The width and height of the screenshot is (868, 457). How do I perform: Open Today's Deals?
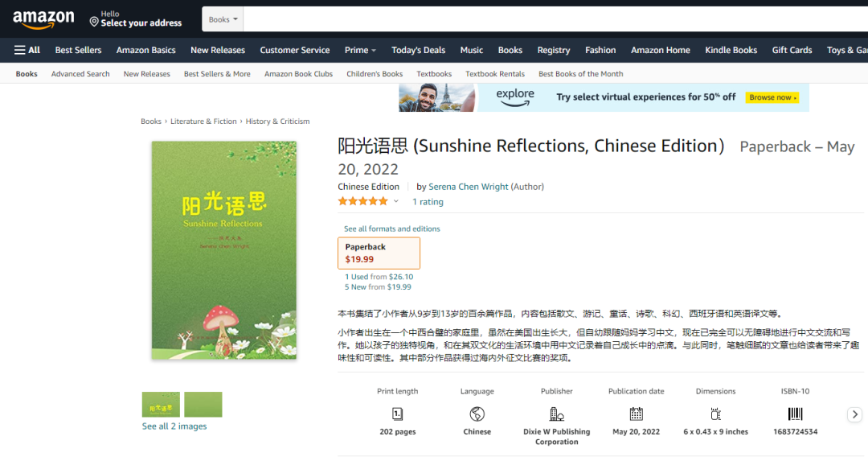pyautogui.click(x=418, y=50)
